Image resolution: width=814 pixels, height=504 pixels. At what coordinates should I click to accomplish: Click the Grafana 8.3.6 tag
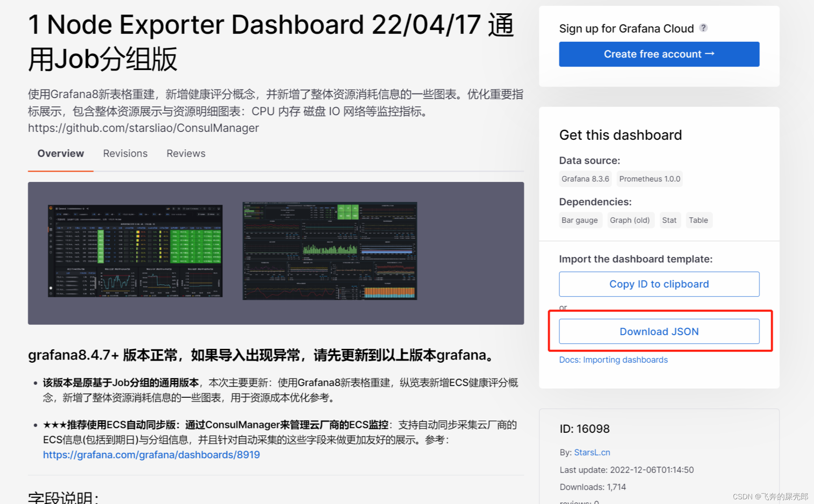coord(585,179)
